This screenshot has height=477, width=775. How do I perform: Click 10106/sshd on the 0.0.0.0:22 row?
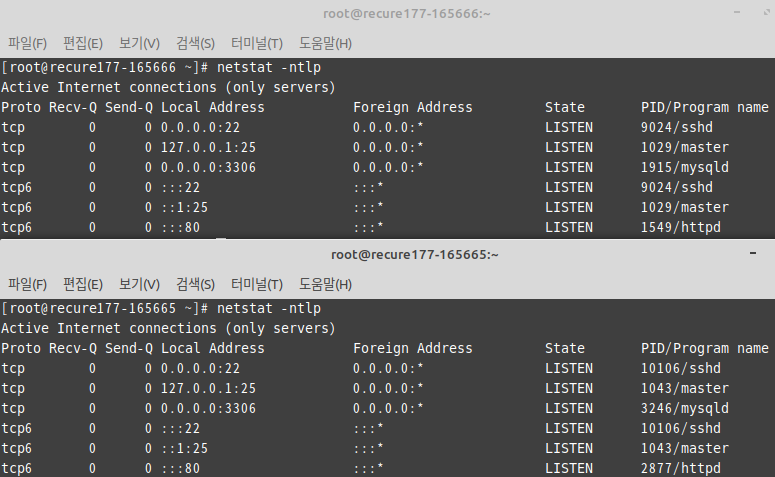click(x=681, y=368)
